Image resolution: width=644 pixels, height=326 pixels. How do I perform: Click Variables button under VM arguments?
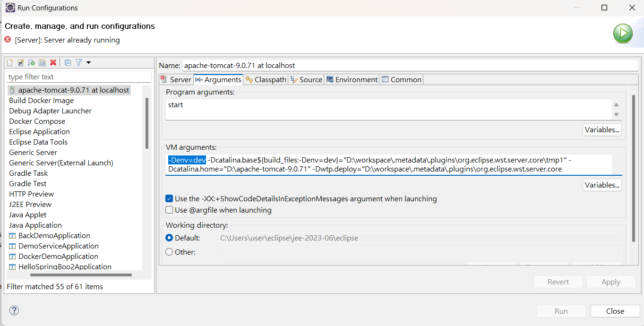point(602,185)
